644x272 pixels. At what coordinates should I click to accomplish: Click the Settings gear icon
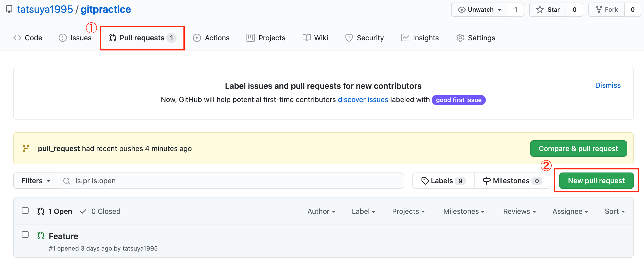(460, 38)
